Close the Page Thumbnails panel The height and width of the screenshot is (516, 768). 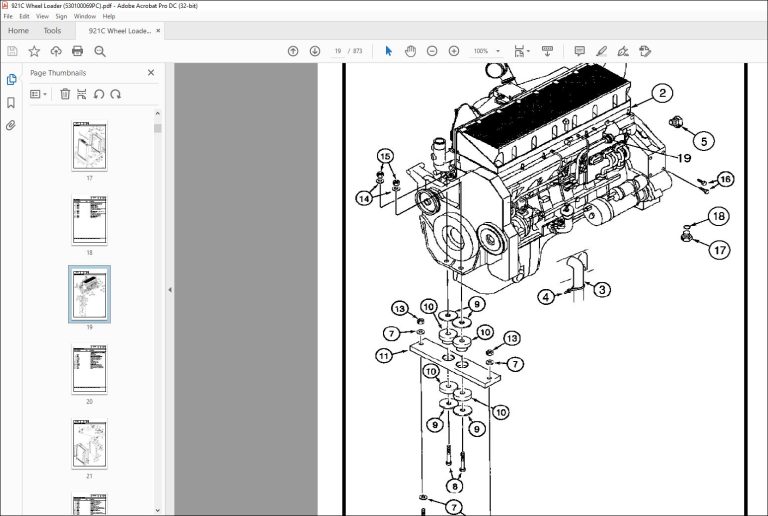151,72
